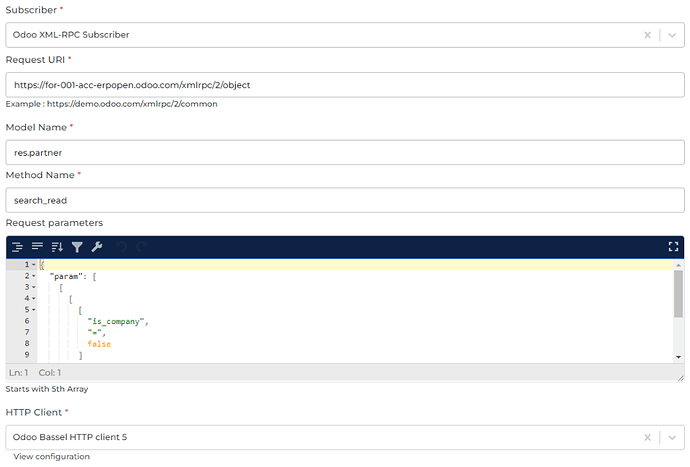Click the editor scroll down arrow
The height and width of the screenshot is (467, 690).
pos(678,357)
